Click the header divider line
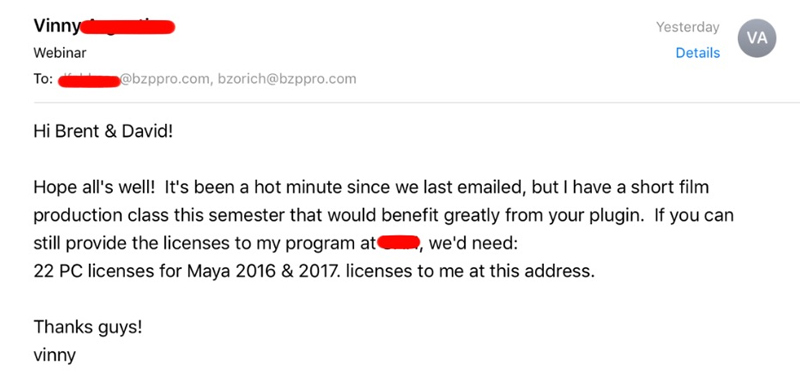The width and height of the screenshot is (800, 386). [x=417, y=102]
